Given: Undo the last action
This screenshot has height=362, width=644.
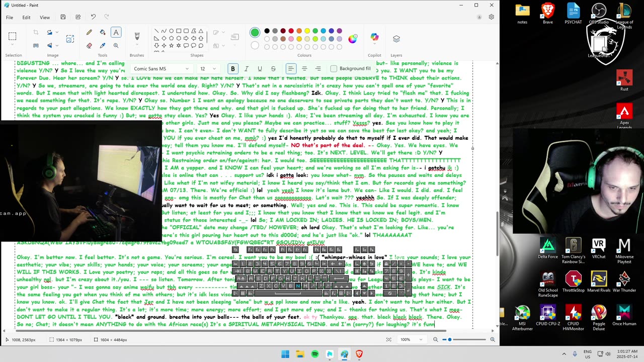Looking at the screenshot, I should tap(93, 17).
